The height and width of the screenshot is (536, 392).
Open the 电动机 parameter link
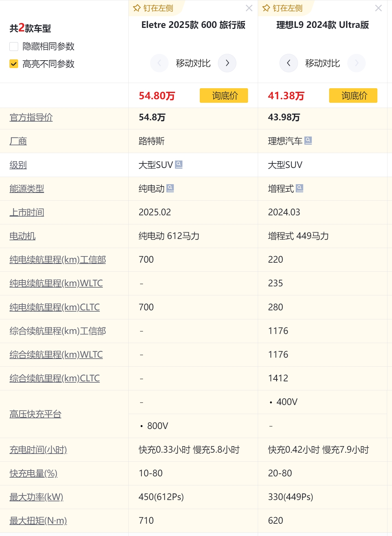(x=22, y=236)
